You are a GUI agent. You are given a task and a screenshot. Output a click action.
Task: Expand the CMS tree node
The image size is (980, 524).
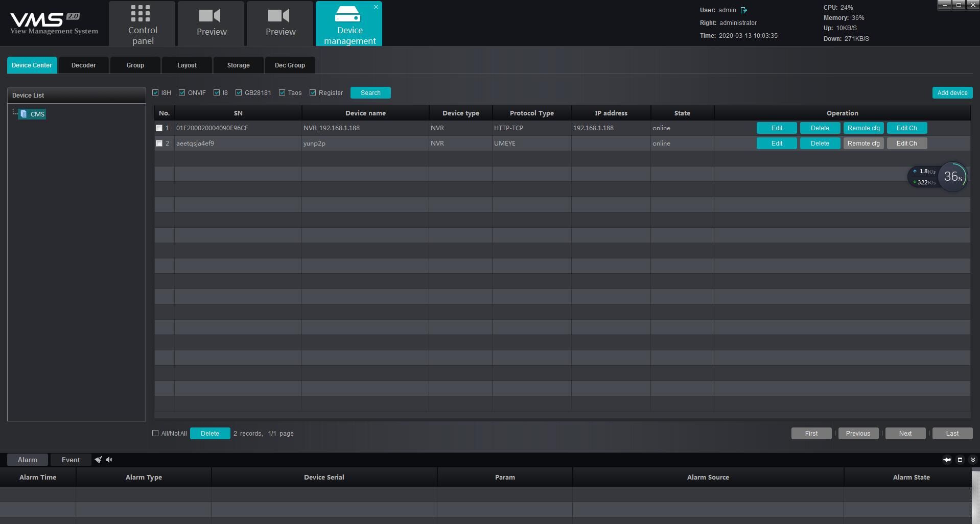(14, 112)
